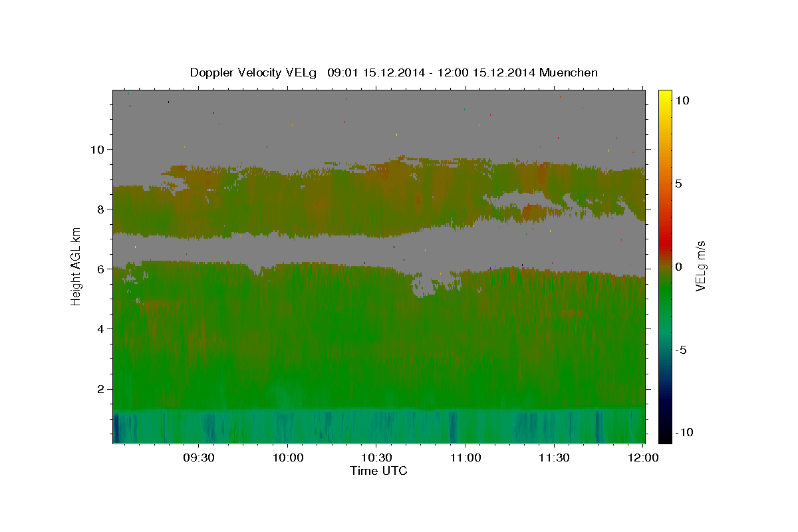The height and width of the screenshot is (532, 798).
Task: Click the 'VELg m/s' colorbar label
Action: 701,266
